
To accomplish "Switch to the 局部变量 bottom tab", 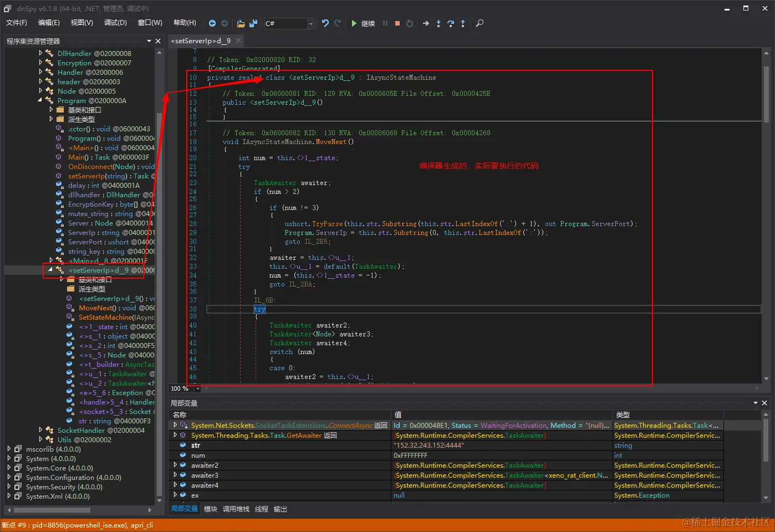I will click(184, 509).
